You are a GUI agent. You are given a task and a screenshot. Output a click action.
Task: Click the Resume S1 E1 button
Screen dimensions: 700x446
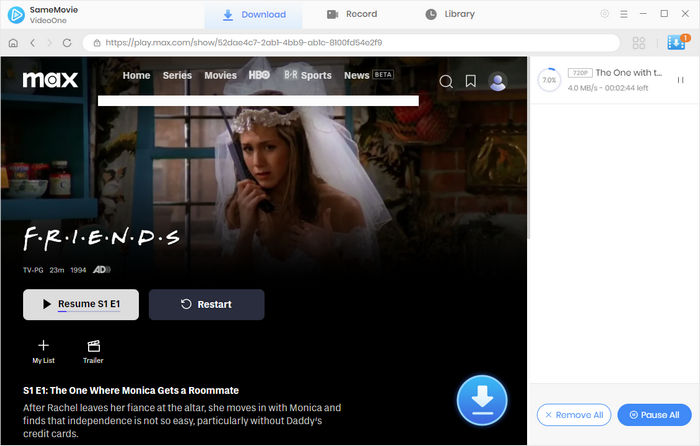click(81, 304)
